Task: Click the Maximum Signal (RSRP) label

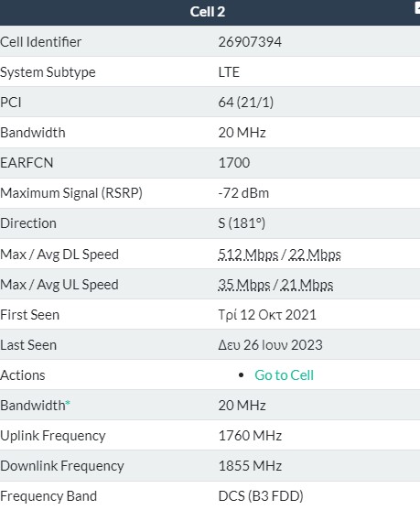Action: 71,193
